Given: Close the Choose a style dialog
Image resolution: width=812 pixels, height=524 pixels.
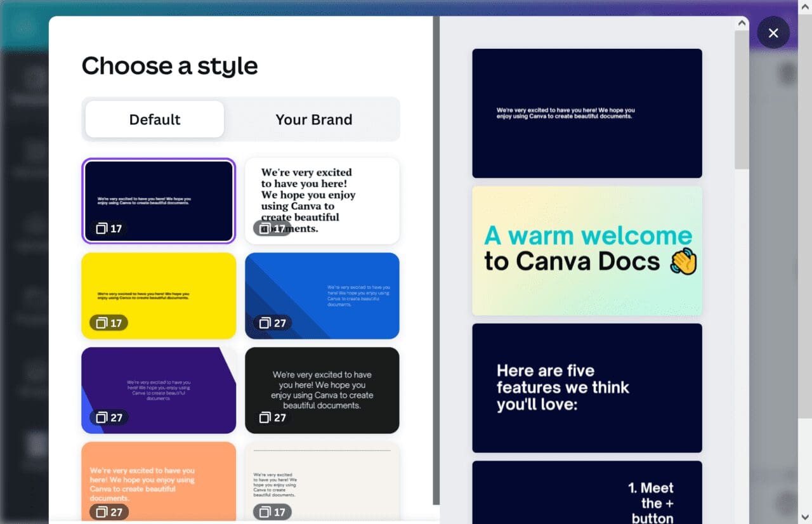Looking at the screenshot, I should pos(773,33).
